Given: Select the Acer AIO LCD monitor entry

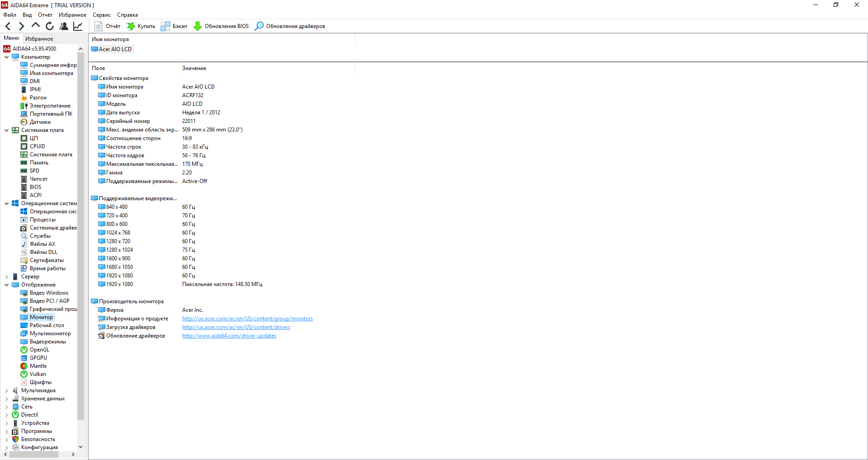Looking at the screenshot, I should (112, 49).
